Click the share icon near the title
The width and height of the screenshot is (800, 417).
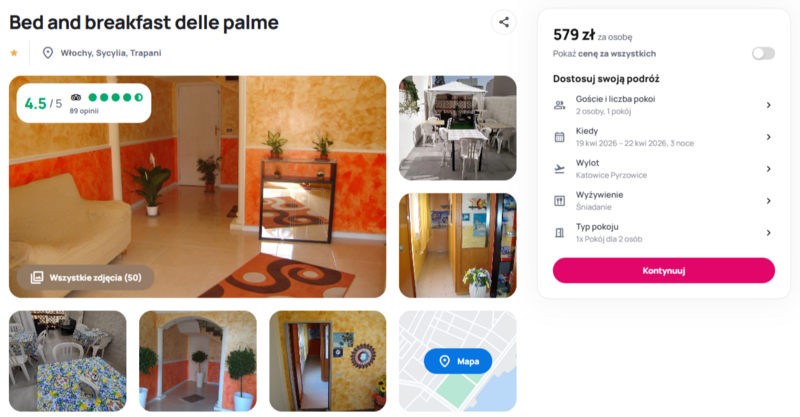pos(504,22)
